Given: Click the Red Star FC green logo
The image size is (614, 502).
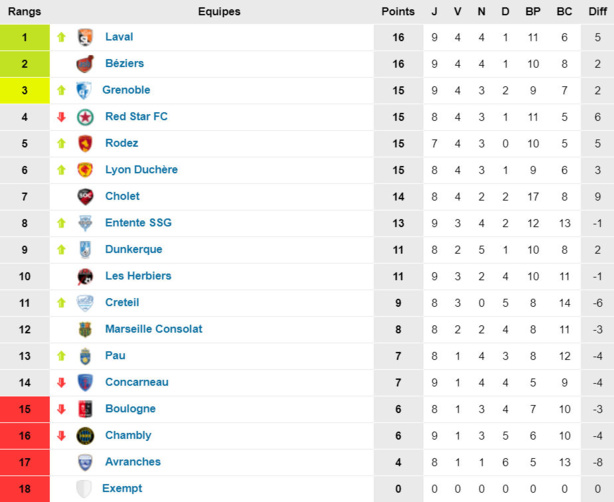Looking at the screenshot, I should click(85, 117).
